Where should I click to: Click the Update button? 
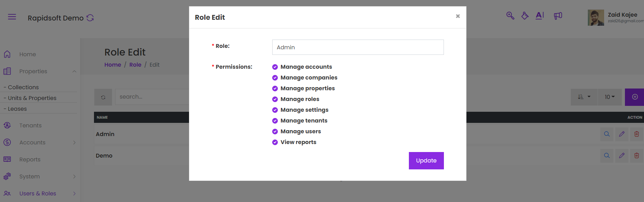point(426,161)
